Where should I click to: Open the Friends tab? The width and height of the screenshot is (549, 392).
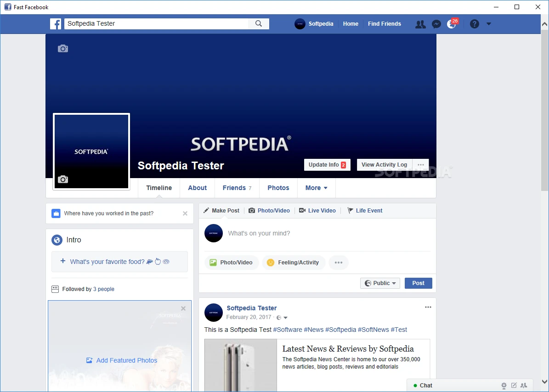point(237,188)
